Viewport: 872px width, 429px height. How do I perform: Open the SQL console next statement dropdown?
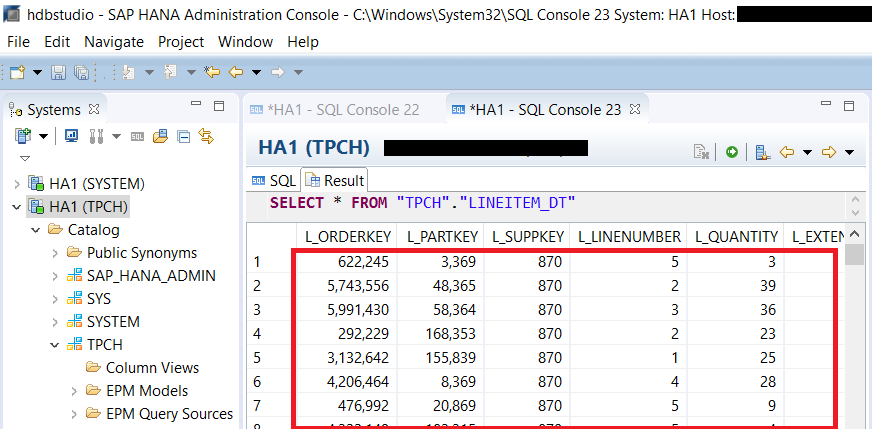pos(849,152)
